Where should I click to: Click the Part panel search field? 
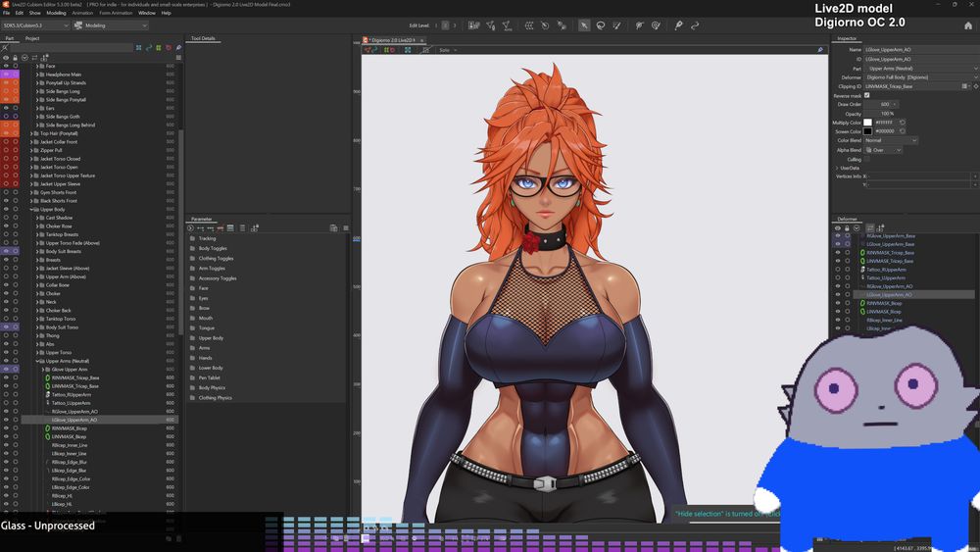click(71, 47)
